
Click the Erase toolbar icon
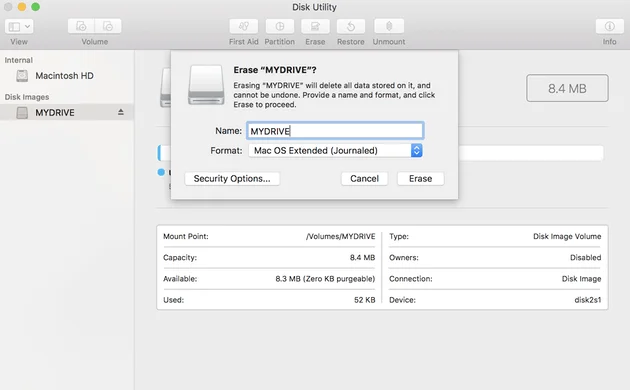click(315, 27)
